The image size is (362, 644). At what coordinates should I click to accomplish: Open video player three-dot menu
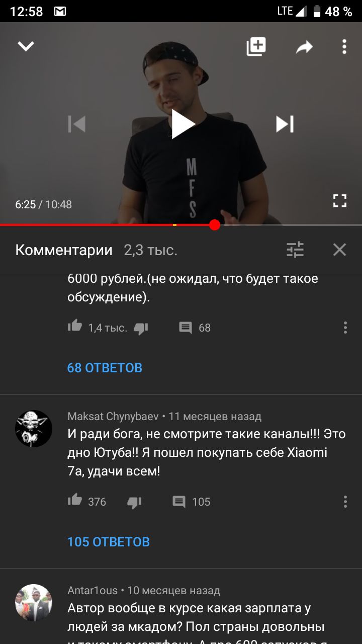344,47
